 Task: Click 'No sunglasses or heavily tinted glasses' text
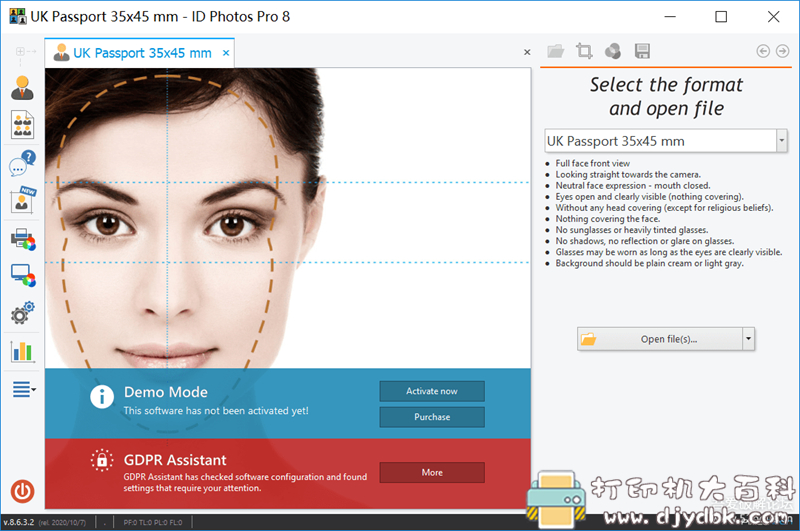(x=632, y=230)
